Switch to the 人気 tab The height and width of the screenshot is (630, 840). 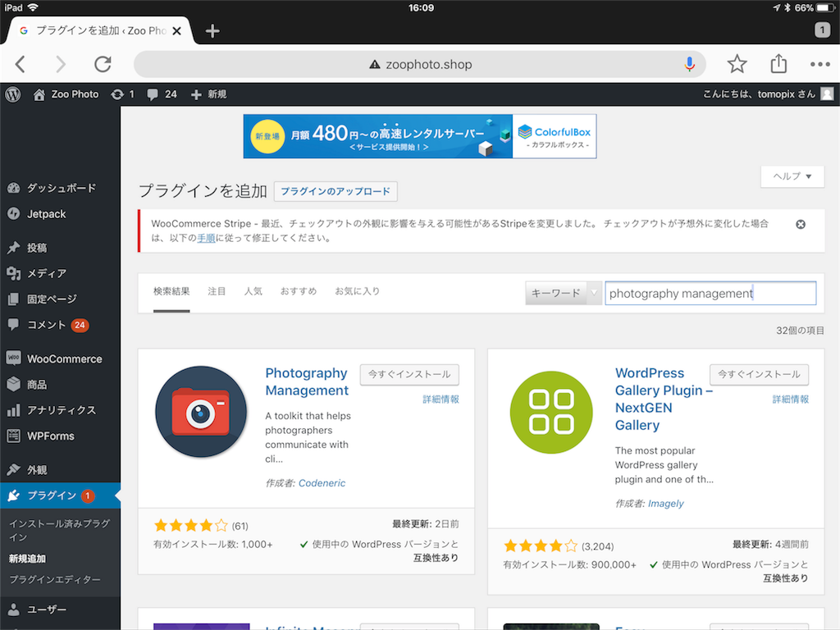pyautogui.click(x=253, y=291)
